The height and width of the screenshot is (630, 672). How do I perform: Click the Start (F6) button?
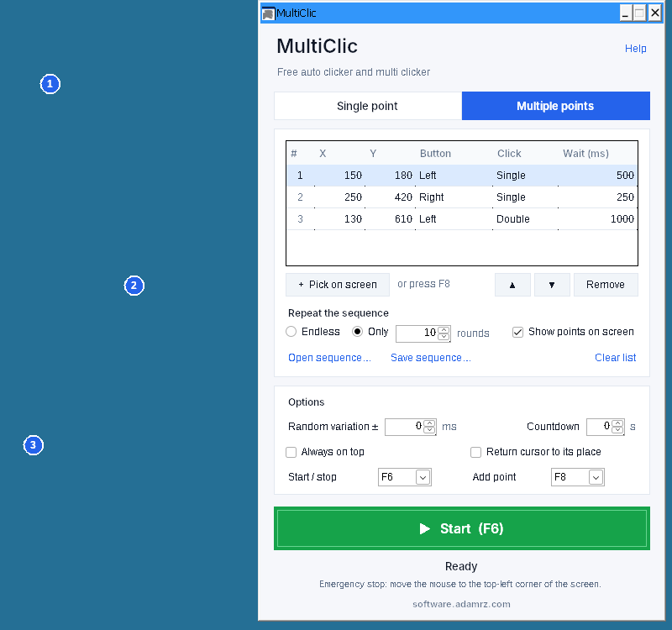[462, 528]
